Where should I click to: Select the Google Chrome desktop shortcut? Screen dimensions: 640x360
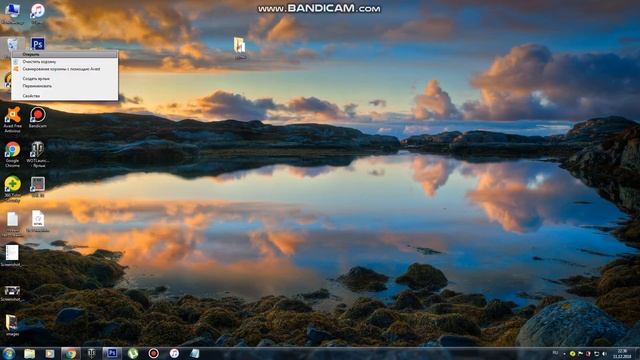pyautogui.click(x=12, y=154)
